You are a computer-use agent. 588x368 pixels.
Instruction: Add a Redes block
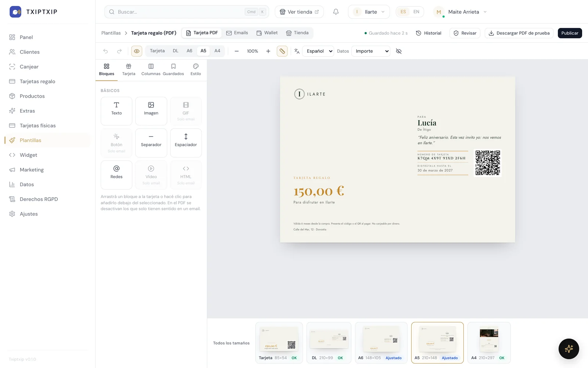(x=116, y=175)
